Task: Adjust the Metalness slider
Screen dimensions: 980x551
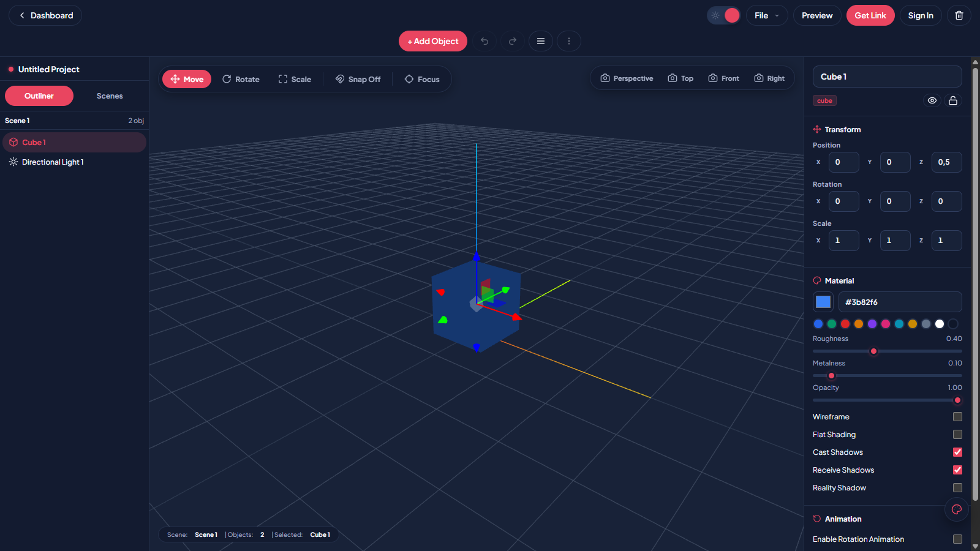Action: [887, 376]
